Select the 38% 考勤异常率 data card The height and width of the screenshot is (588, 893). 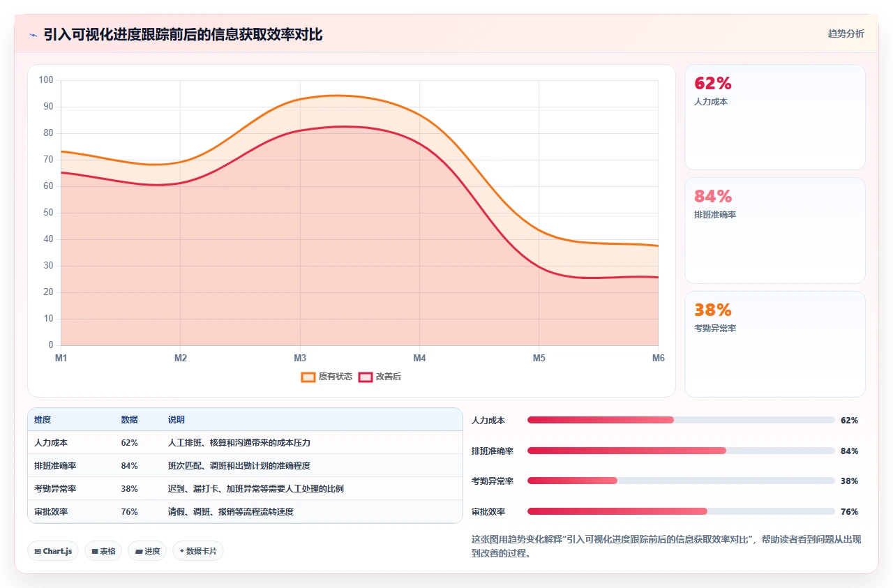pyautogui.click(x=774, y=344)
